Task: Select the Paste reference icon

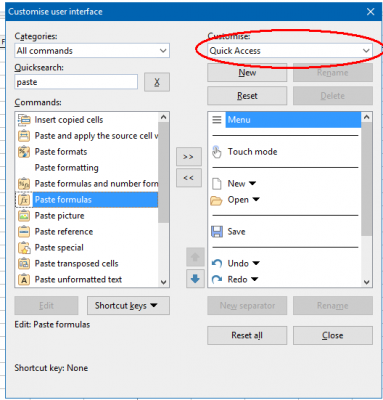Action: coord(24,232)
